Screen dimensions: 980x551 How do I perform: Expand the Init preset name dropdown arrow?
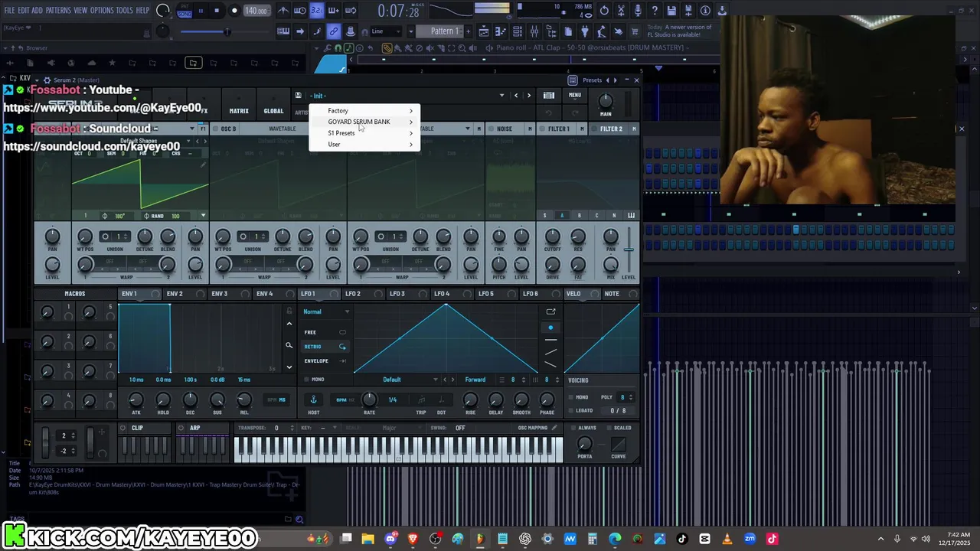(502, 96)
